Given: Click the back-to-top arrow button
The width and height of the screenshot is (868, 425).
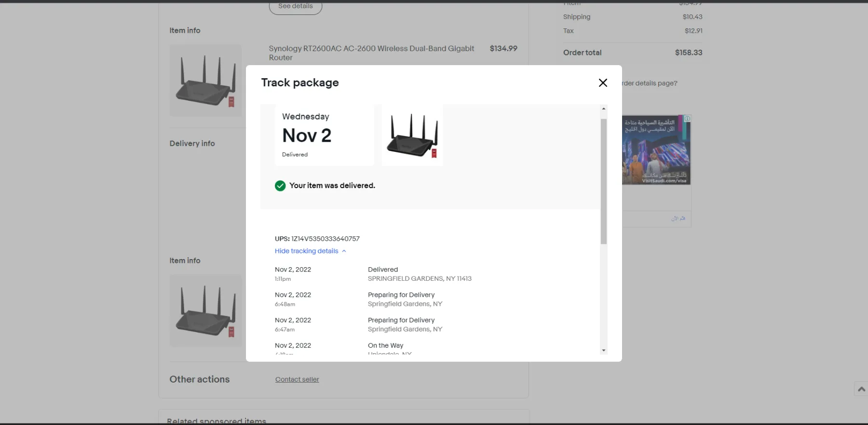Looking at the screenshot, I should click(861, 389).
